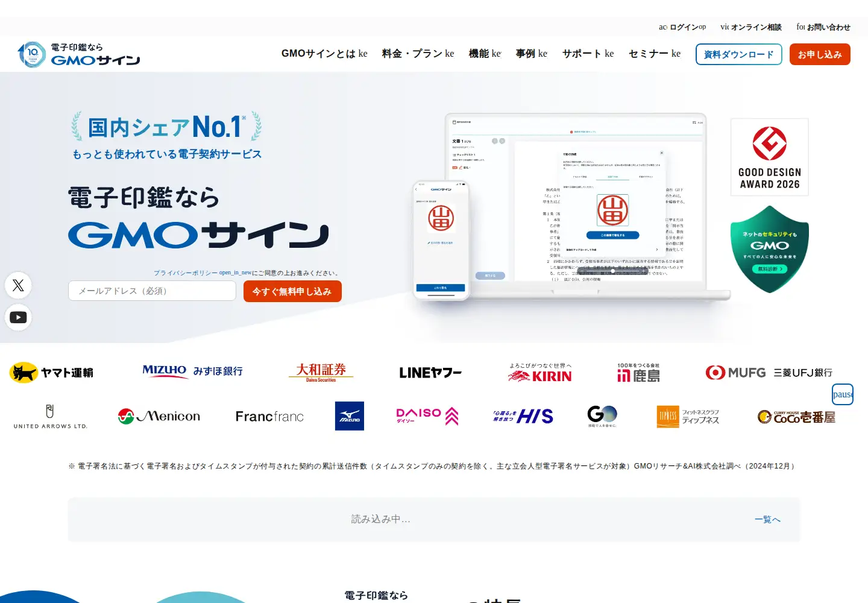Open the お問い合わせ link
This screenshot has width=868, height=603.
click(x=823, y=27)
